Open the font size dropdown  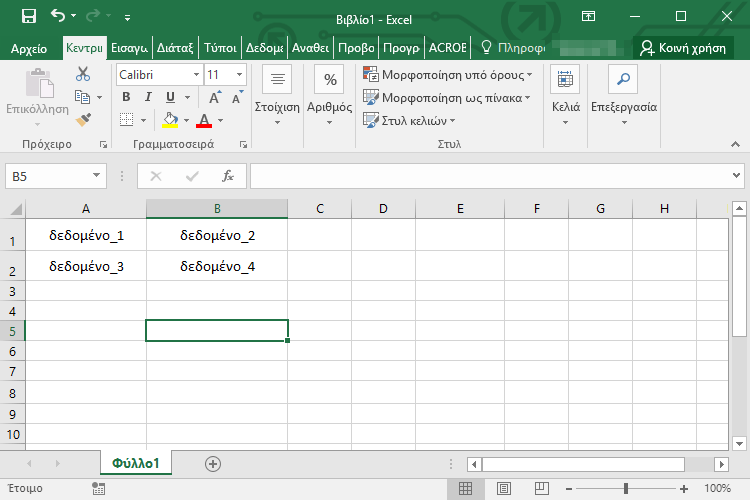coord(239,75)
